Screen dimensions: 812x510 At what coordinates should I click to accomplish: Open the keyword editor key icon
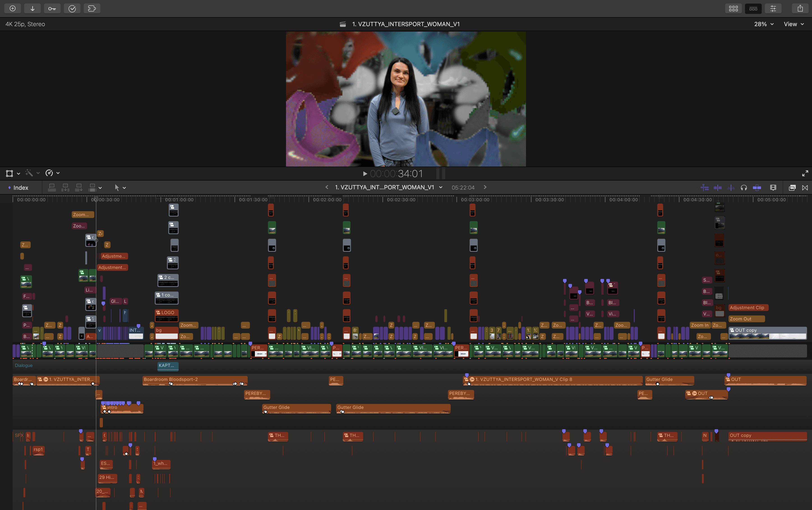pos(52,8)
